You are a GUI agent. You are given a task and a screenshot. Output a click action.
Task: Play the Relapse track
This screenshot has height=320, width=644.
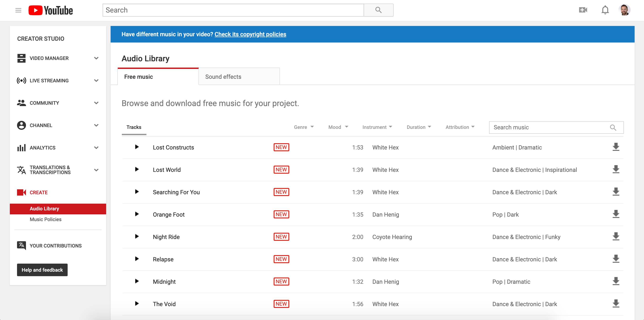point(137,259)
